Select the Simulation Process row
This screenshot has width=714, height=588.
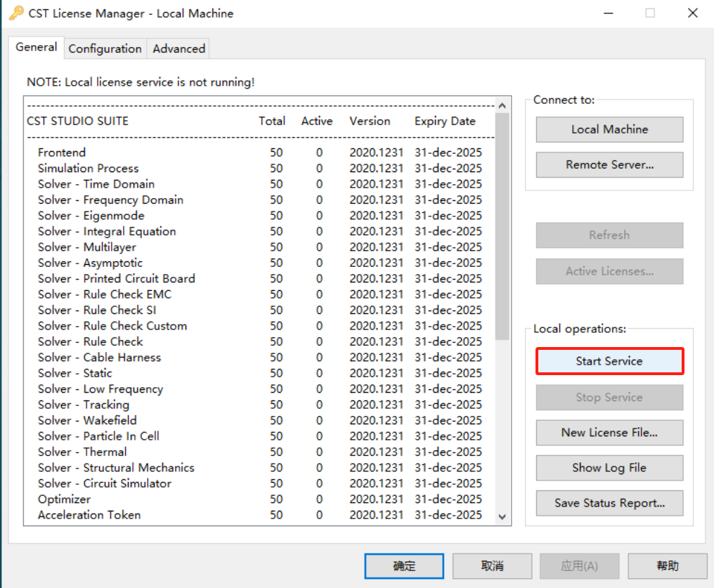point(260,169)
